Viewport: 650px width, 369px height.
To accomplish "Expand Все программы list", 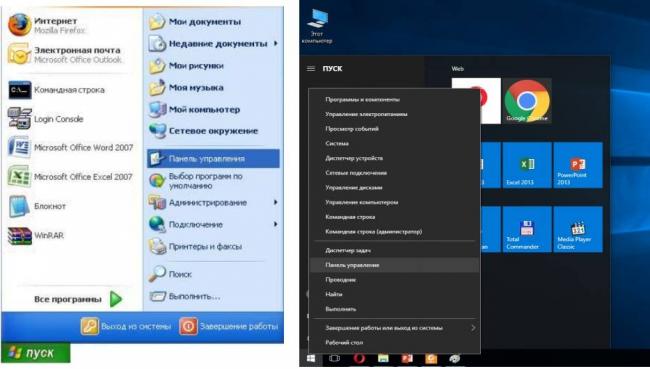I will 78,299.
